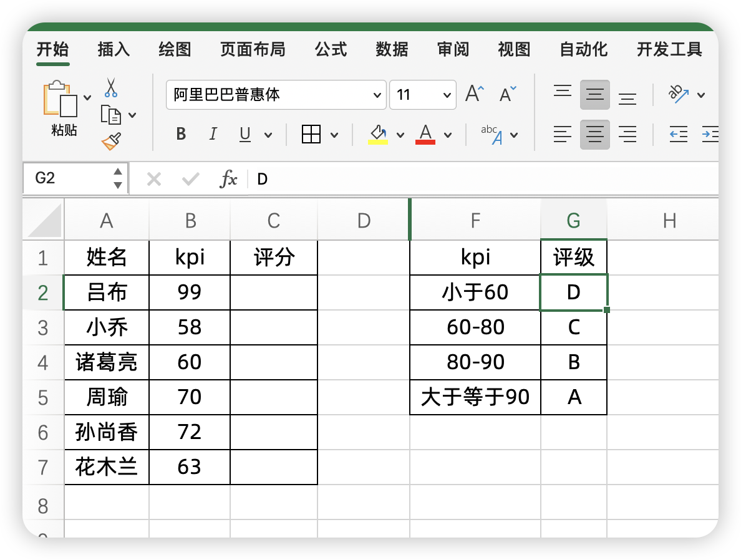Open the Paste options arrow
This screenshot has width=741, height=560.
coord(87,98)
